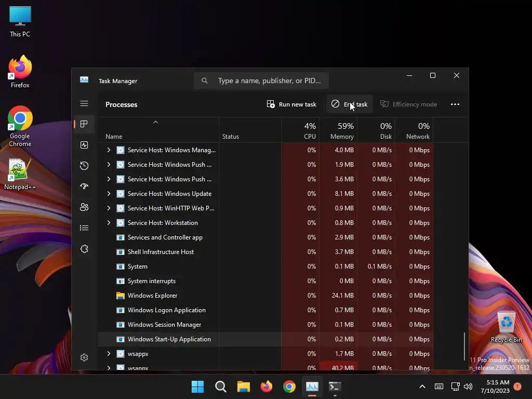The image size is (532, 399).
Task: Select the Shell Infrastructure Host row
Action: coord(265,252)
